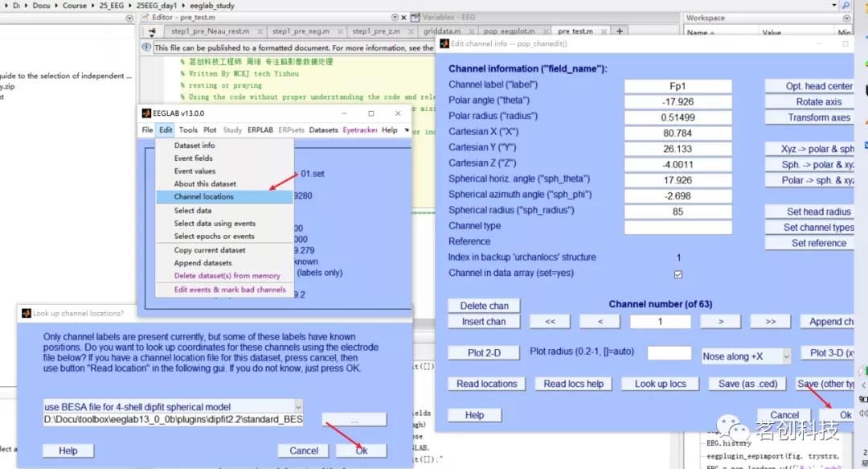Click the Channel type input field
The width and height of the screenshot is (868, 469).
(678, 228)
